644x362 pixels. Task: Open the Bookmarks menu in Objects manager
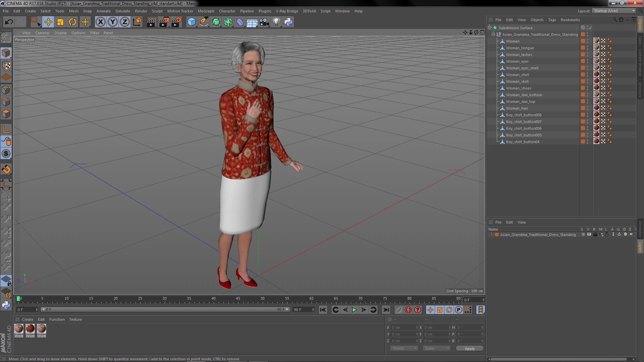(570, 20)
